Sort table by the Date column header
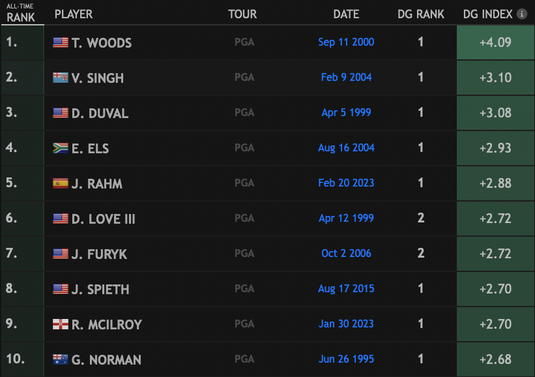This screenshot has height=377, width=535. (x=346, y=14)
